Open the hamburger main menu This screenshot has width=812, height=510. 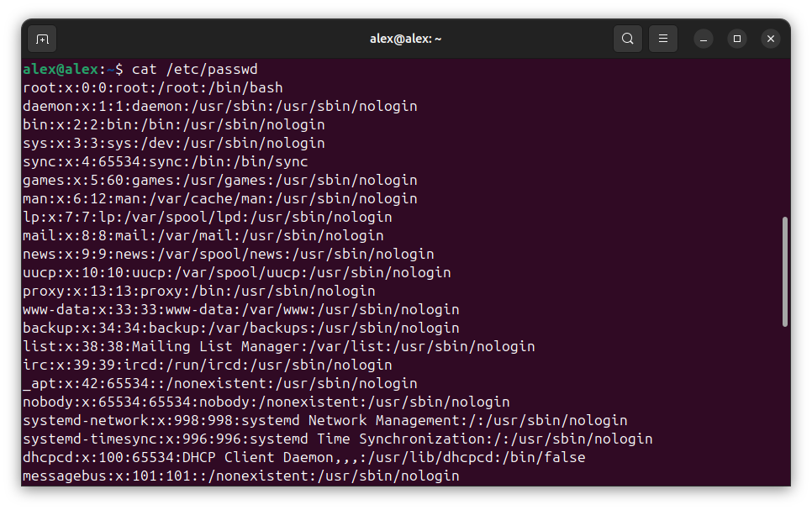point(663,39)
